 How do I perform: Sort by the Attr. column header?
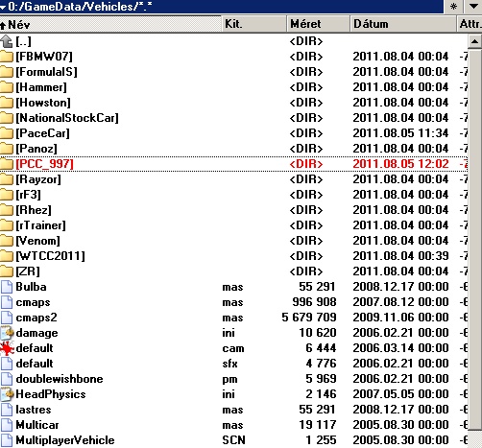pos(470,24)
